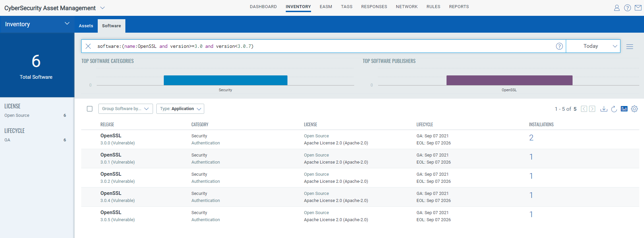Switch to the Assets tab
This screenshot has height=238, width=644.
tap(86, 26)
